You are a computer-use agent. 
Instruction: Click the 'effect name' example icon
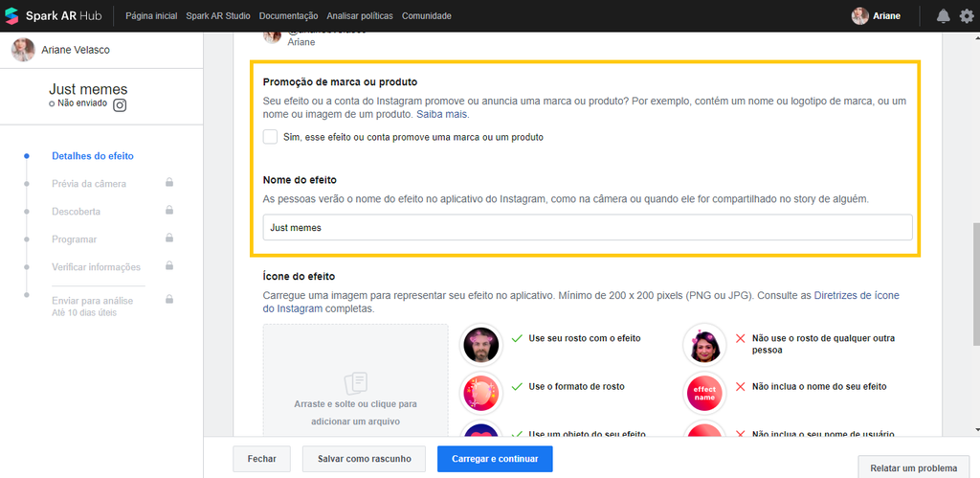(704, 393)
